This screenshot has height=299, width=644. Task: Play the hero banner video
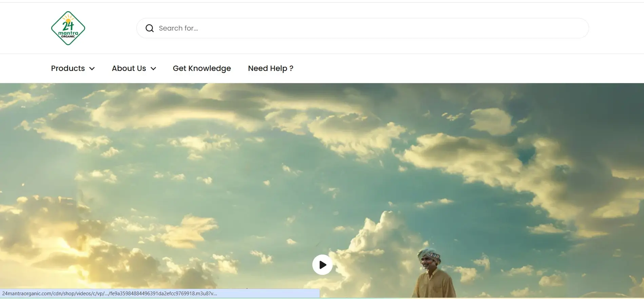click(x=322, y=265)
